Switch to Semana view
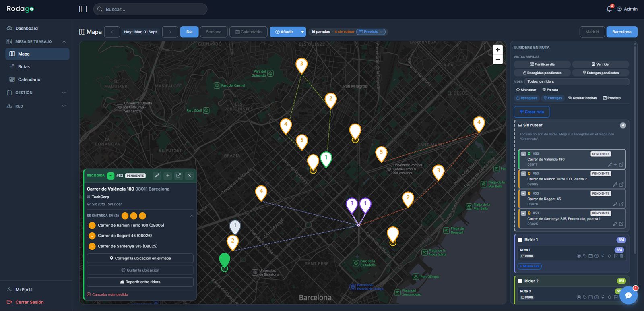644x311 pixels. pos(214,32)
